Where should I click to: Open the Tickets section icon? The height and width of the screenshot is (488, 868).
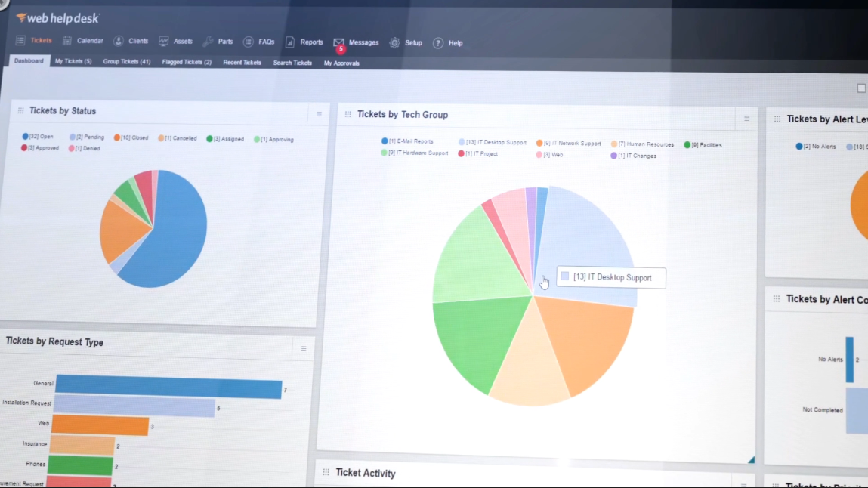[x=20, y=40]
